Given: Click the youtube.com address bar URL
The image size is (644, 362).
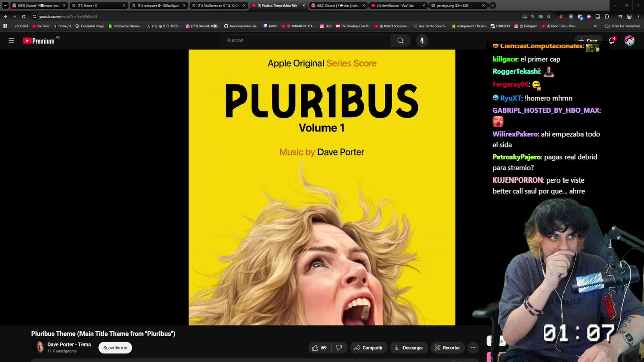Looking at the screenshot, I should tap(68, 16).
